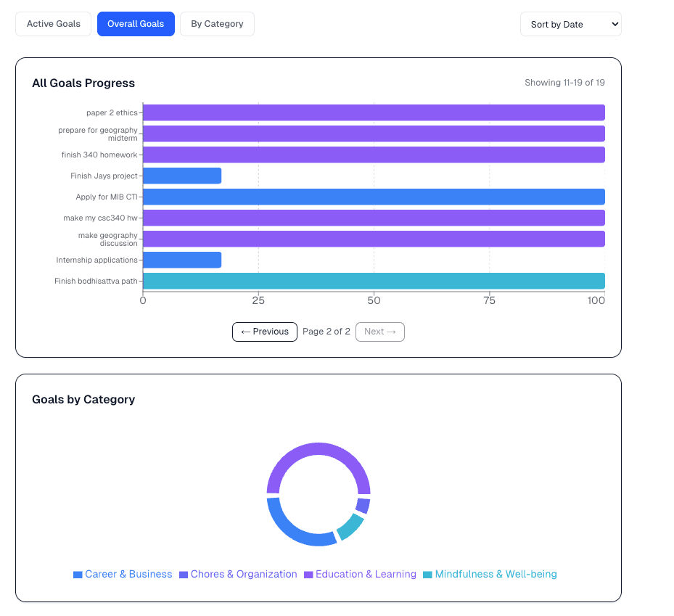
Task: Click the Previous pagination button
Action: (x=264, y=332)
